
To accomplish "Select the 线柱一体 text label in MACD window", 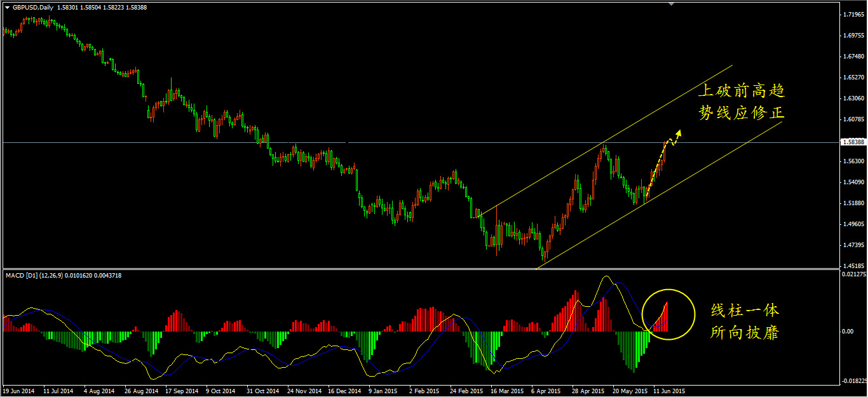I will click(x=745, y=311).
